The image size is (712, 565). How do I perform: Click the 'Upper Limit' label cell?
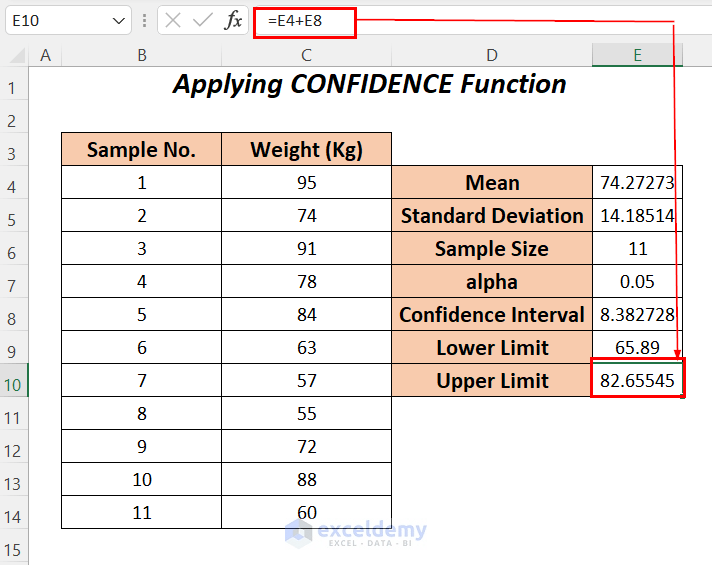point(492,380)
